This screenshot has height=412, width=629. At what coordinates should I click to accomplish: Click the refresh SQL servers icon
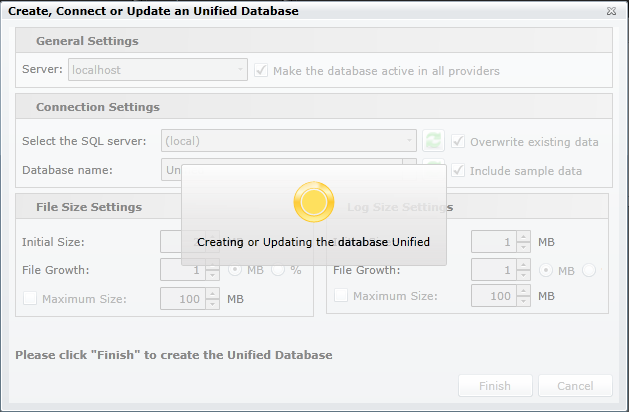coord(433,141)
